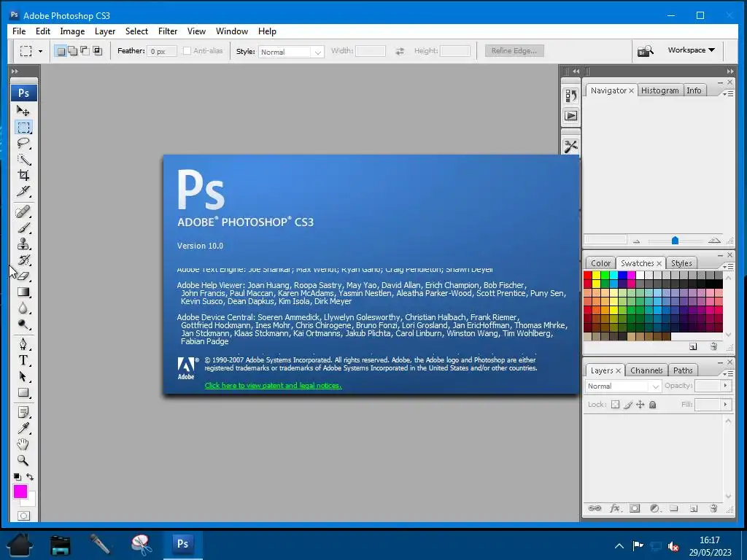Choose Add to selection mode
This screenshot has height=560, width=747.
(73, 51)
